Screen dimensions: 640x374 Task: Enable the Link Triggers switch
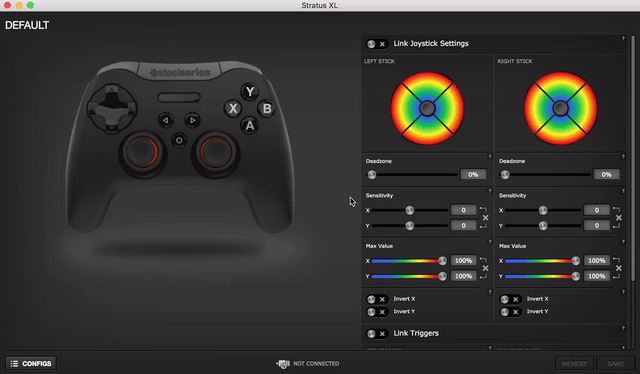[x=376, y=334]
